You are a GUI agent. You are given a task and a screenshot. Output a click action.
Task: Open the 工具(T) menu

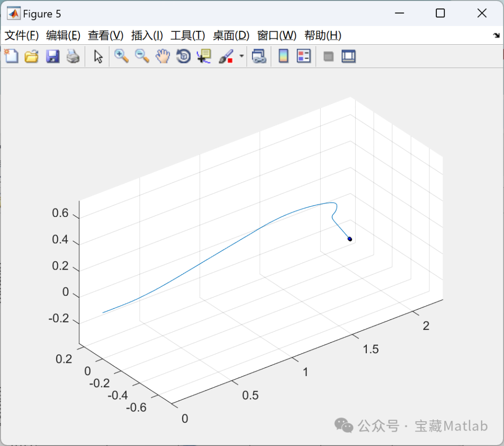(188, 35)
